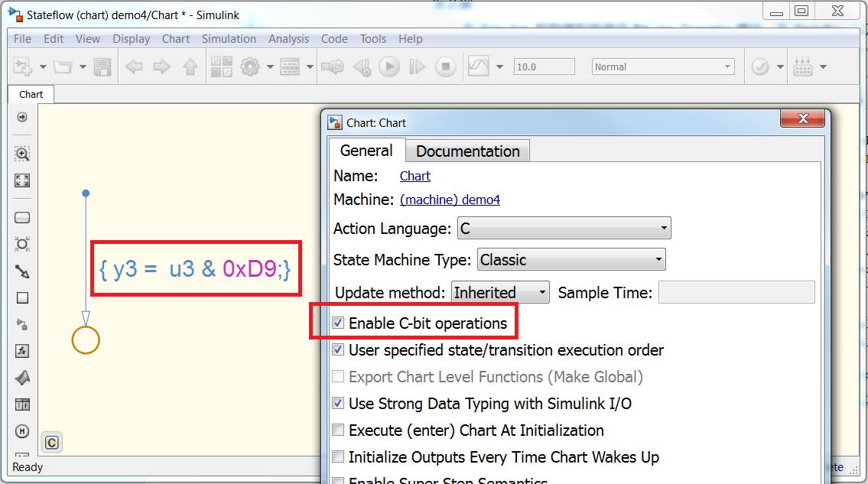This screenshot has width=868, height=484.
Task: Select the History Junction H tool
Action: (x=22, y=430)
